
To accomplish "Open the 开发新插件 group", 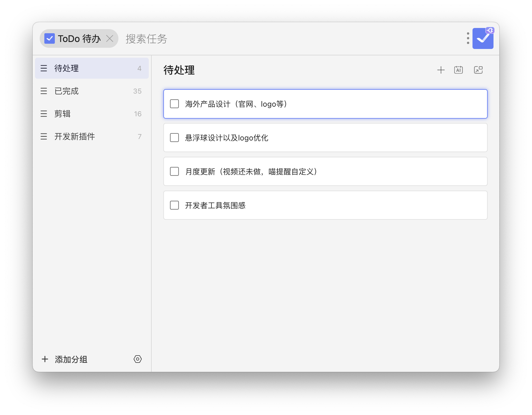I will (x=92, y=136).
